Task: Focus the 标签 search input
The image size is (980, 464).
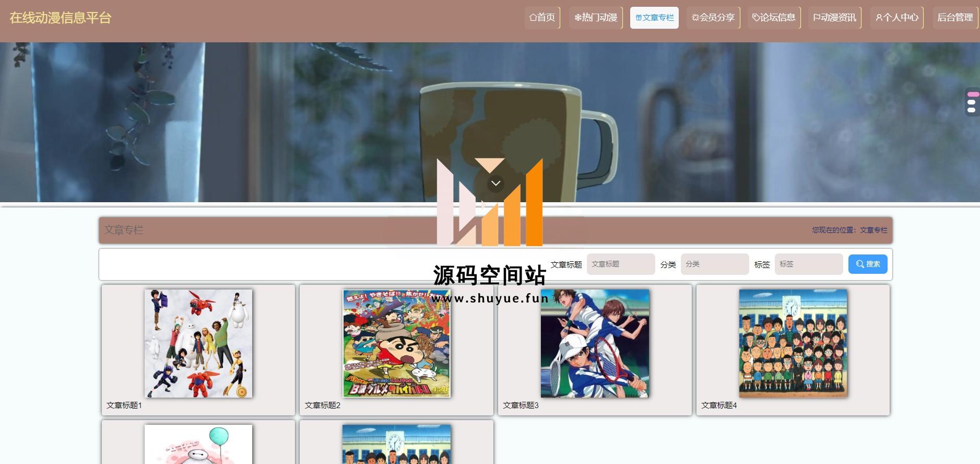Action: tap(809, 264)
